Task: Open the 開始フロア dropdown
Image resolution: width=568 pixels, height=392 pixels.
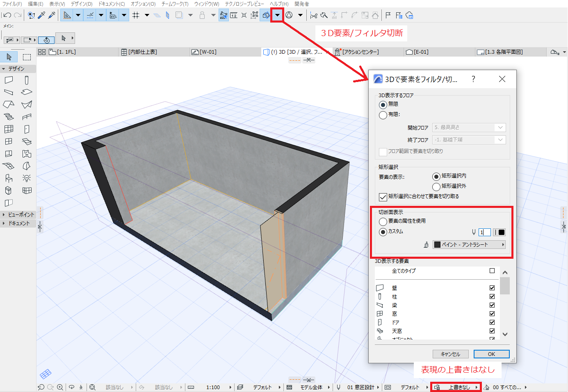Action: (469, 128)
